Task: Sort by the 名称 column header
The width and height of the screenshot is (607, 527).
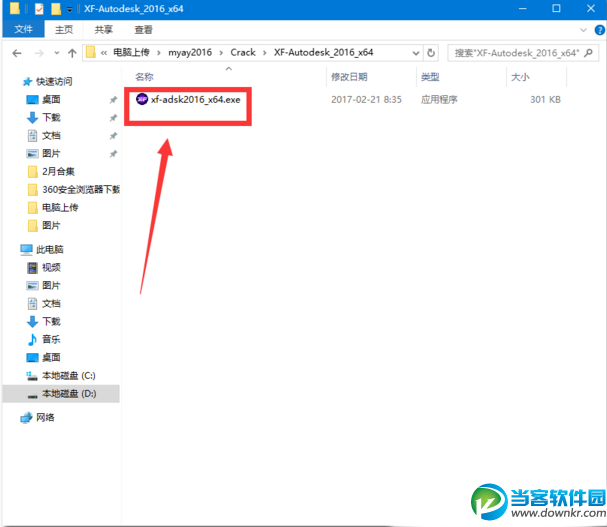Action: coord(144,77)
